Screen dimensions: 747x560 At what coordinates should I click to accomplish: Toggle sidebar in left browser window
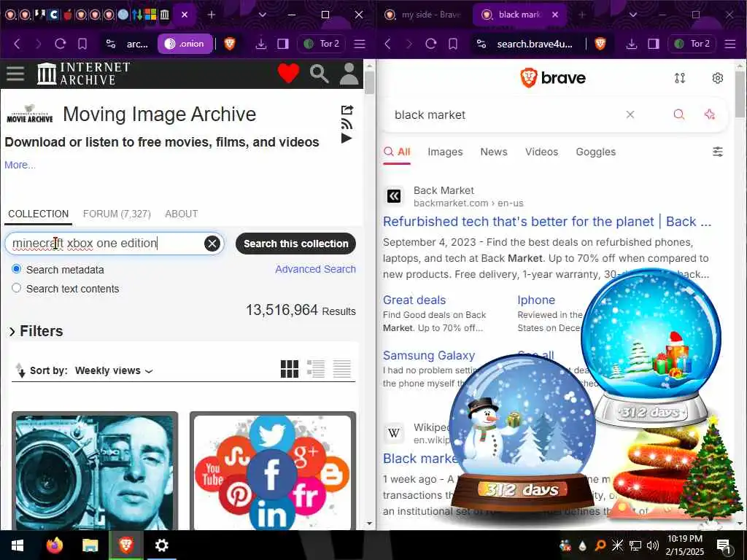(283, 44)
